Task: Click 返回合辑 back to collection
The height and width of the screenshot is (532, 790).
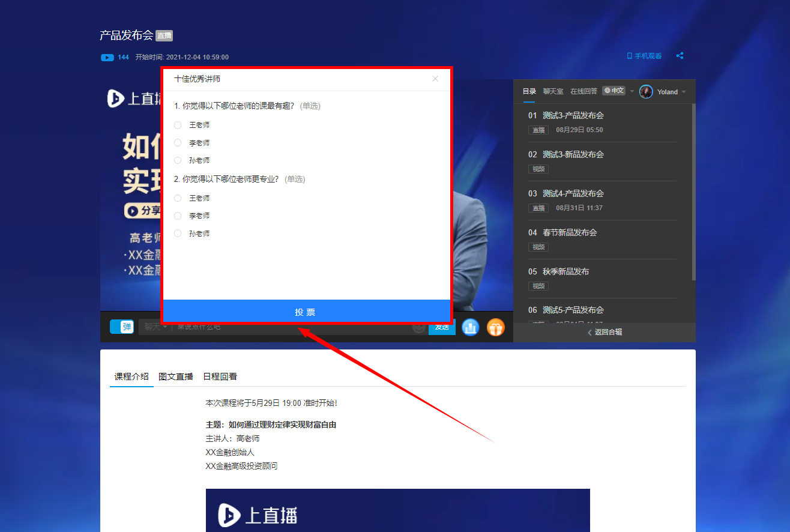Action: click(x=605, y=332)
